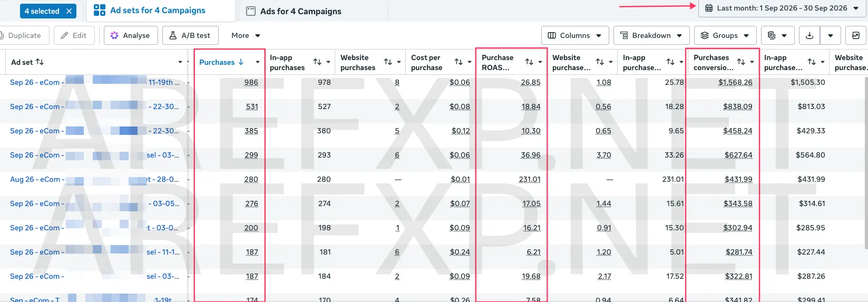Click cost per purchase $0.12
The height and width of the screenshot is (302, 868).
click(x=461, y=131)
